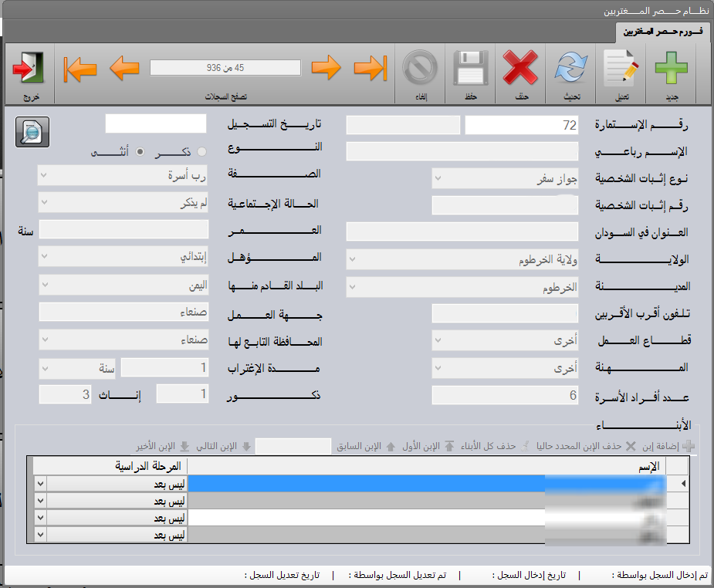Viewport: 714px width, 588px height.
Task: Click the الإسم column header in the children grid
Action: [426, 466]
